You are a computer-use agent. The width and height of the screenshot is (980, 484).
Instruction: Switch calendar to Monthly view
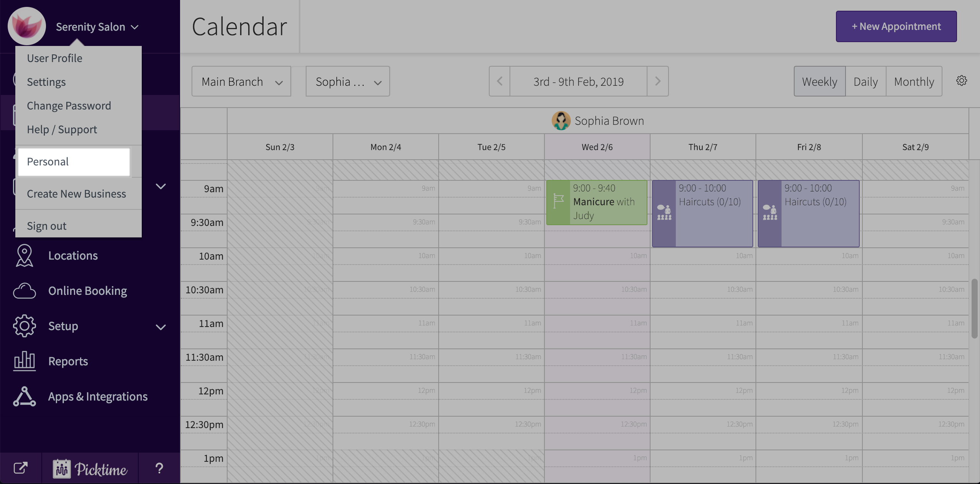[914, 82]
